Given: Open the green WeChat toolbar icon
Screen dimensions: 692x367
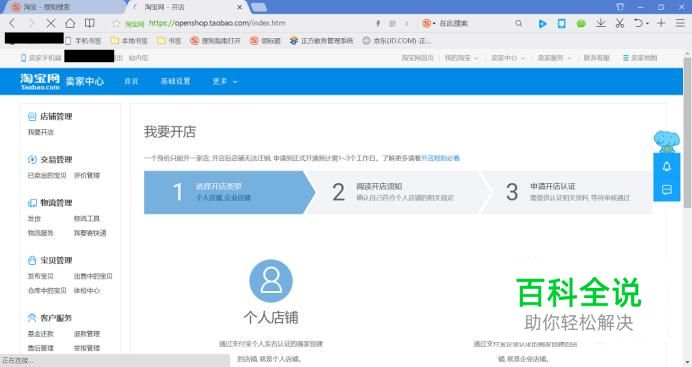Looking at the screenshot, I should coord(581,24).
